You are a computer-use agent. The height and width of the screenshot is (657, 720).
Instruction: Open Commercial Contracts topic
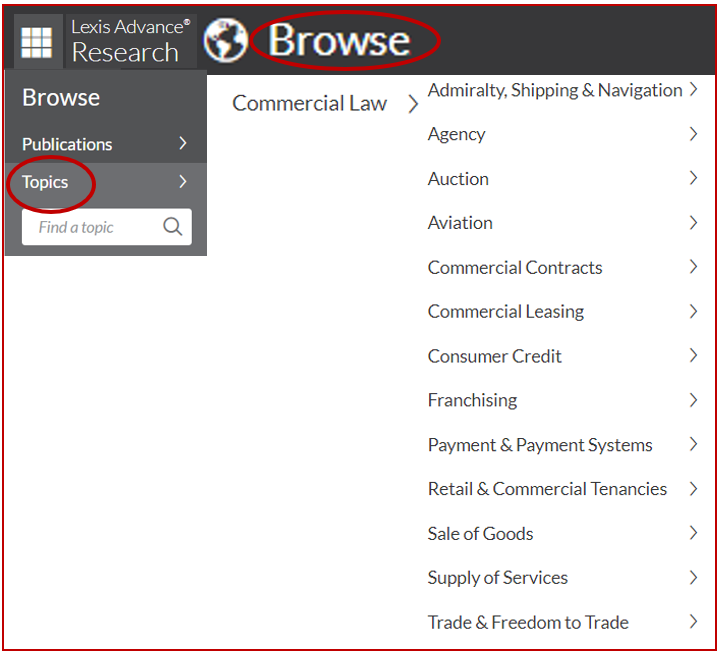pos(515,268)
